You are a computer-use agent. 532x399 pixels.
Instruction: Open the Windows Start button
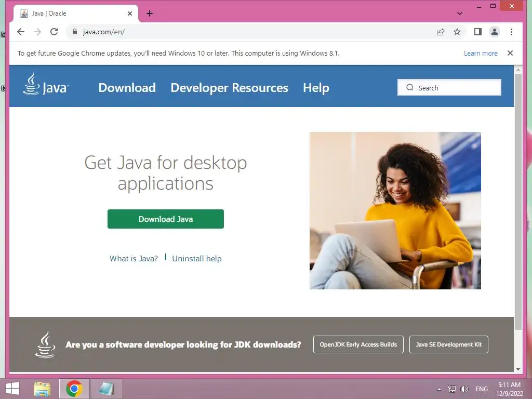click(12, 389)
